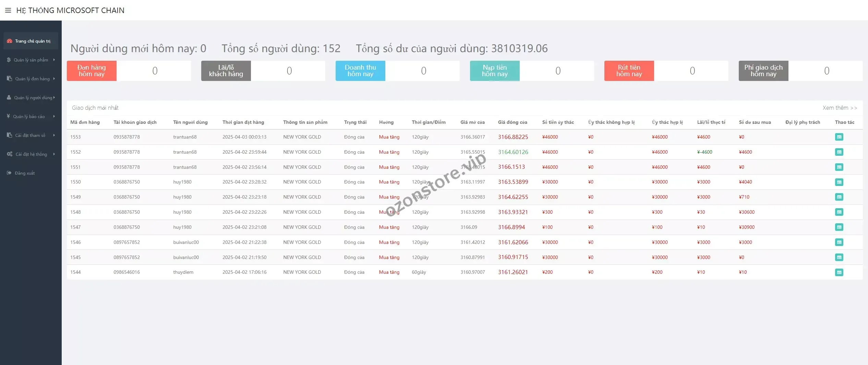This screenshot has width=868, height=365.
Task: Expand Cài đặt tham số menu
Action: coord(31,136)
